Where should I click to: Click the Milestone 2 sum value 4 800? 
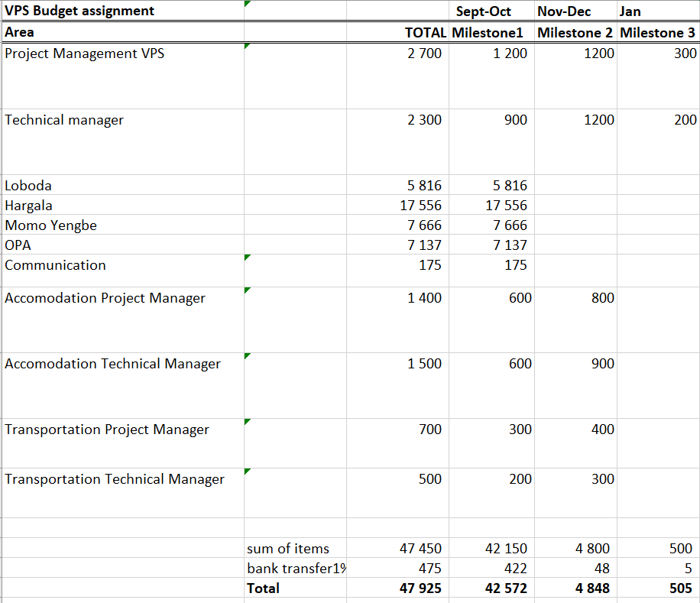[593, 549]
